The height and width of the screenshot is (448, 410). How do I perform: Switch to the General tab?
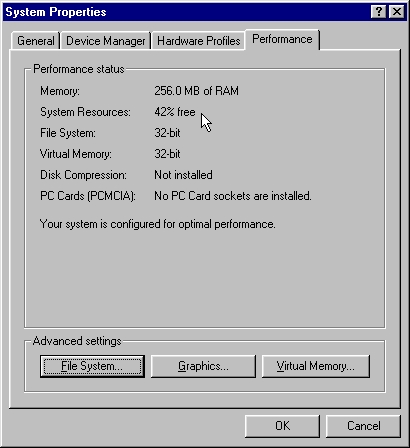(35, 41)
